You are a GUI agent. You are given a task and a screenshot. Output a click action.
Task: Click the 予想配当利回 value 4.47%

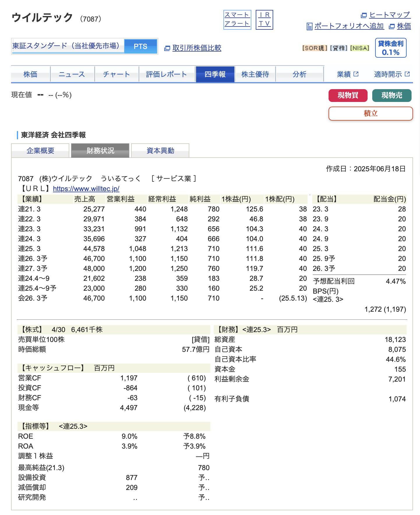(396, 281)
